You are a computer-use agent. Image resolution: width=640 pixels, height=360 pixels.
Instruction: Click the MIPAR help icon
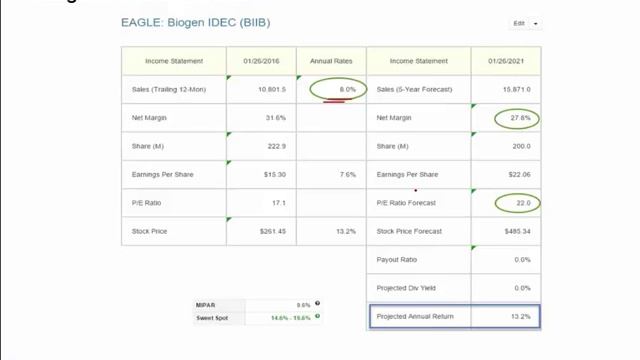318,303
